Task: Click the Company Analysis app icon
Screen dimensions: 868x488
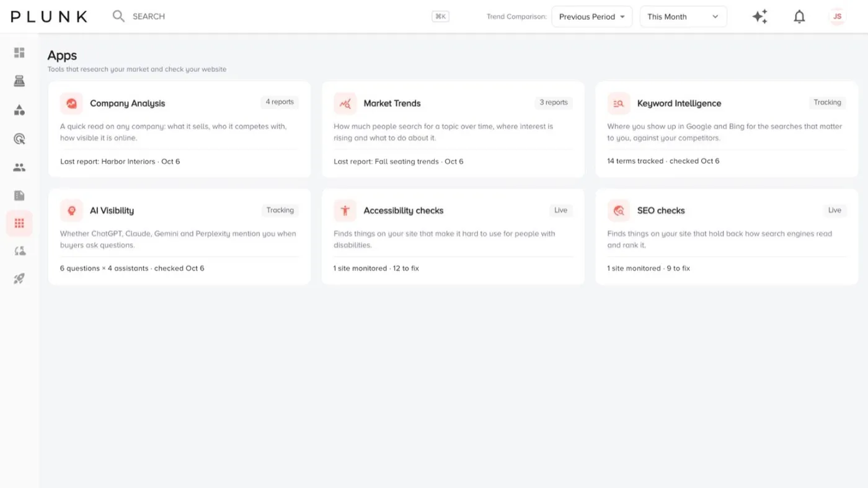Action: coord(71,104)
